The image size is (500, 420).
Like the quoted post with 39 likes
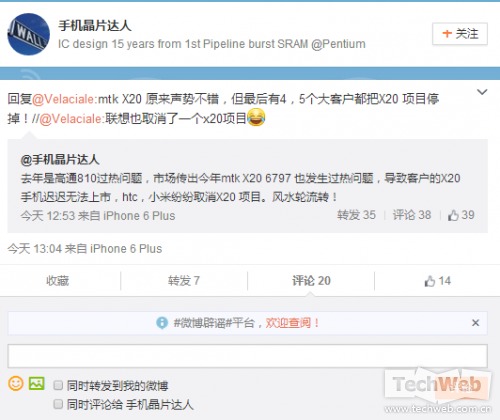[x=461, y=215]
